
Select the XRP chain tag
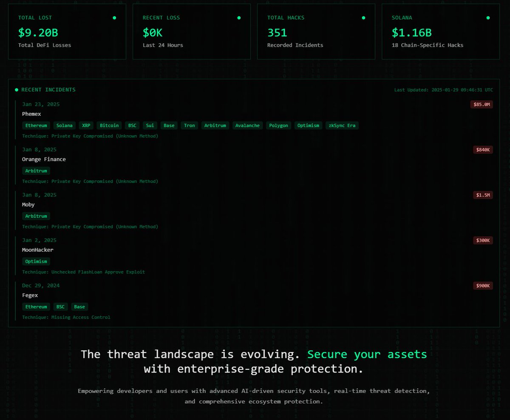click(86, 125)
